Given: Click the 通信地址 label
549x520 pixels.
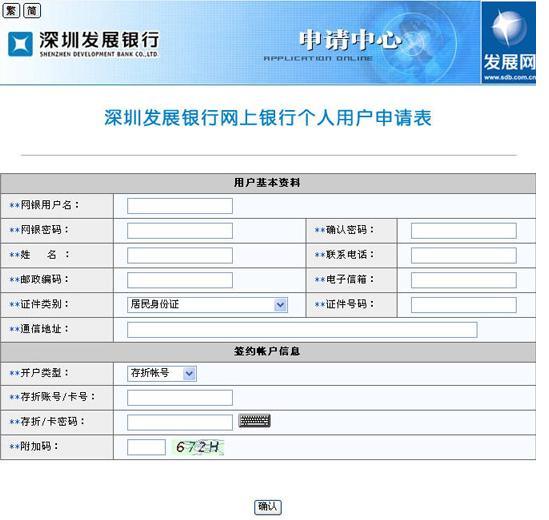Looking at the screenshot, I should [x=39, y=329].
